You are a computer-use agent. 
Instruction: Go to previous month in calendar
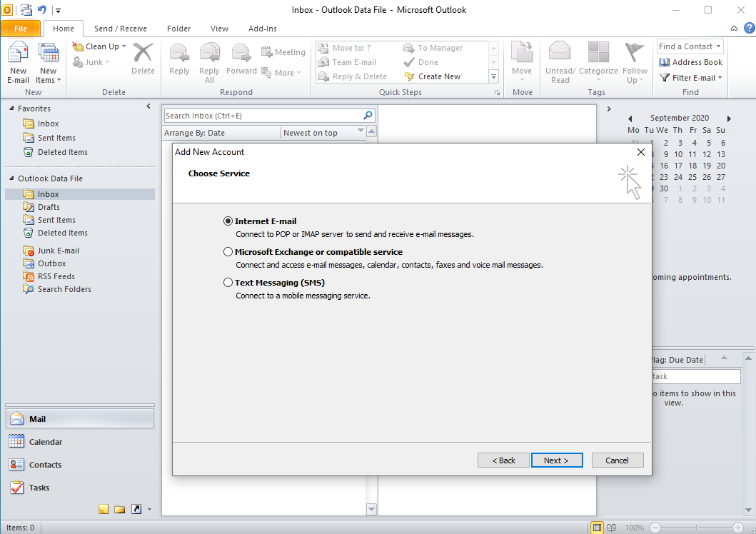[630, 118]
